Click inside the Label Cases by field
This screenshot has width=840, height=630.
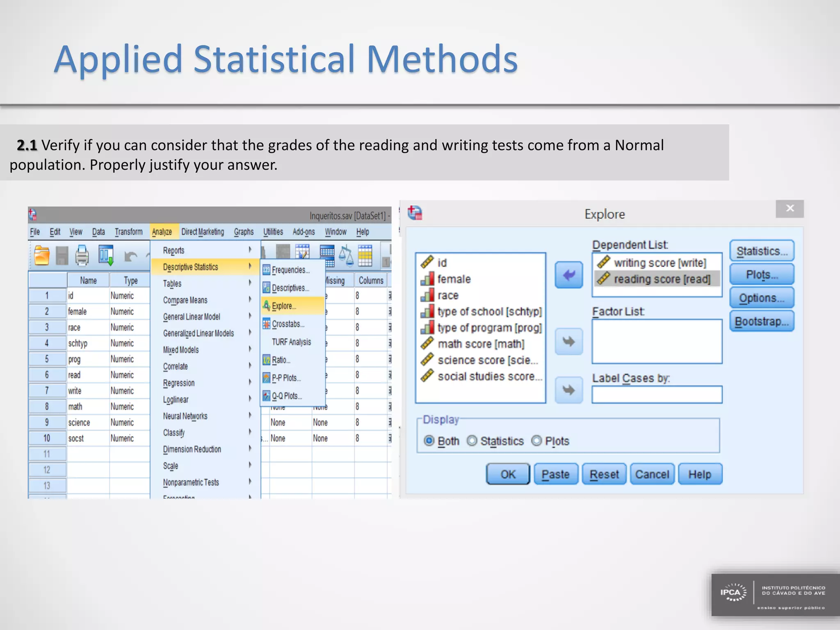tap(657, 395)
